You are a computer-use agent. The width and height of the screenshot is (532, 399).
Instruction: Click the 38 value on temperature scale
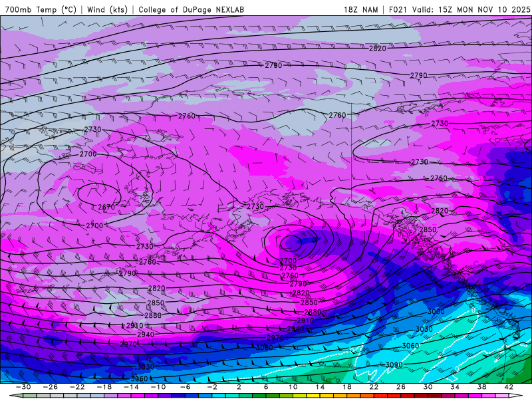click(x=481, y=387)
